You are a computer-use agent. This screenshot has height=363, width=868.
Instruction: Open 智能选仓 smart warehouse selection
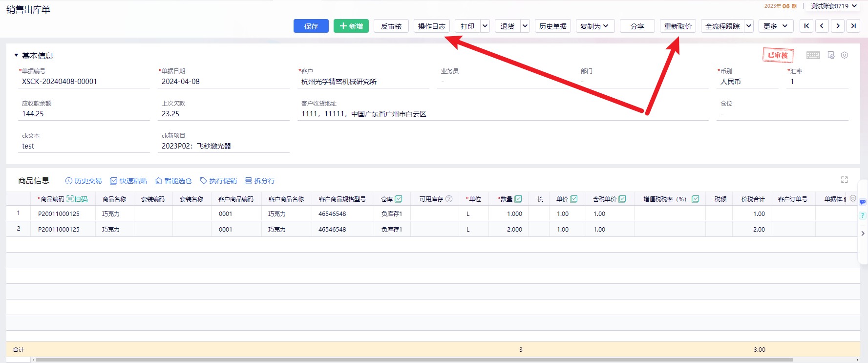click(x=173, y=181)
